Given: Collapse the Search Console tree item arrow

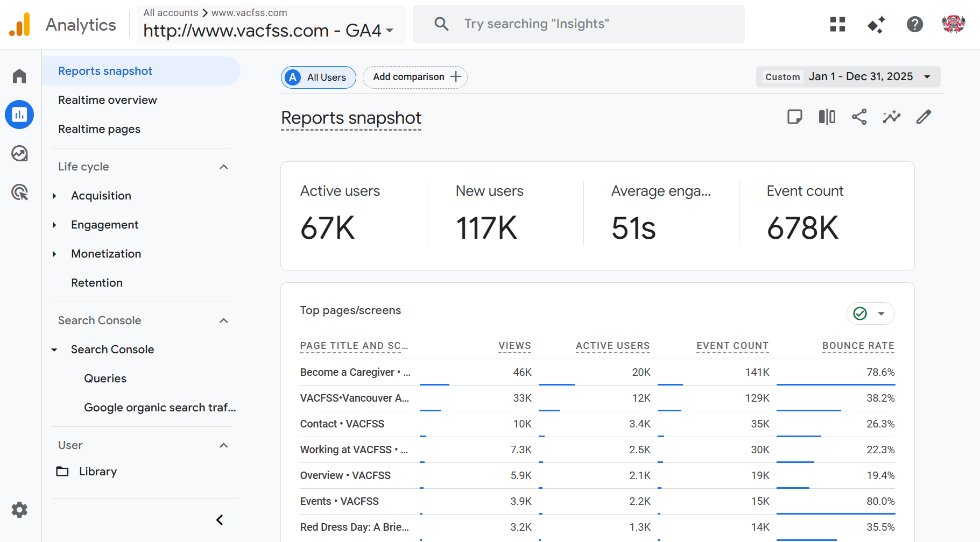Looking at the screenshot, I should pyautogui.click(x=54, y=350).
